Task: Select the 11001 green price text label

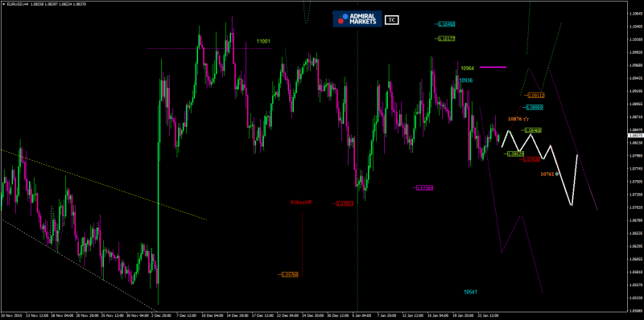Action: point(263,42)
